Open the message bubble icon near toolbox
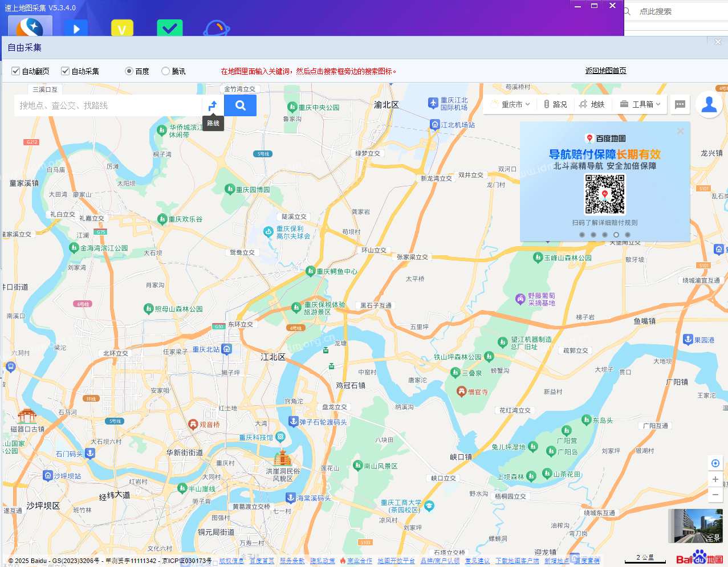Image resolution: width=728 pixels, height=567 pixels. click(x=680, y=104)
